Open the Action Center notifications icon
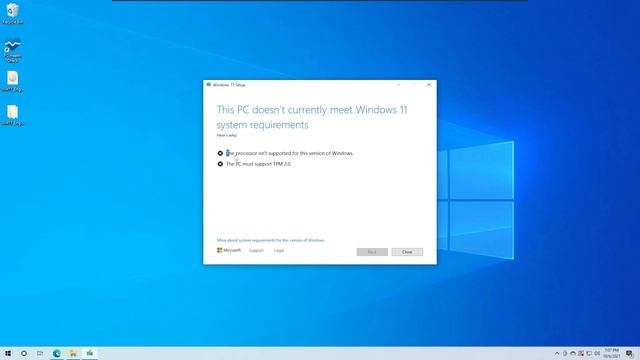This screenshot has width=640, height=360. [629, 353]
